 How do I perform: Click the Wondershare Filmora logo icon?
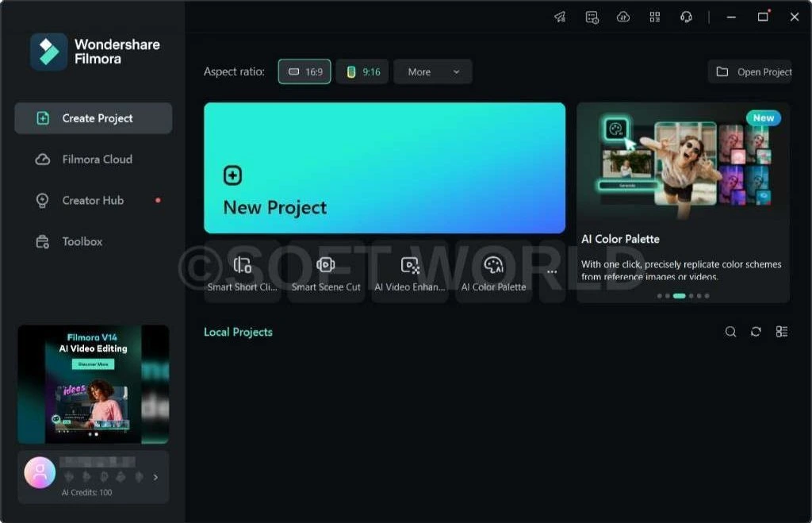48,52
